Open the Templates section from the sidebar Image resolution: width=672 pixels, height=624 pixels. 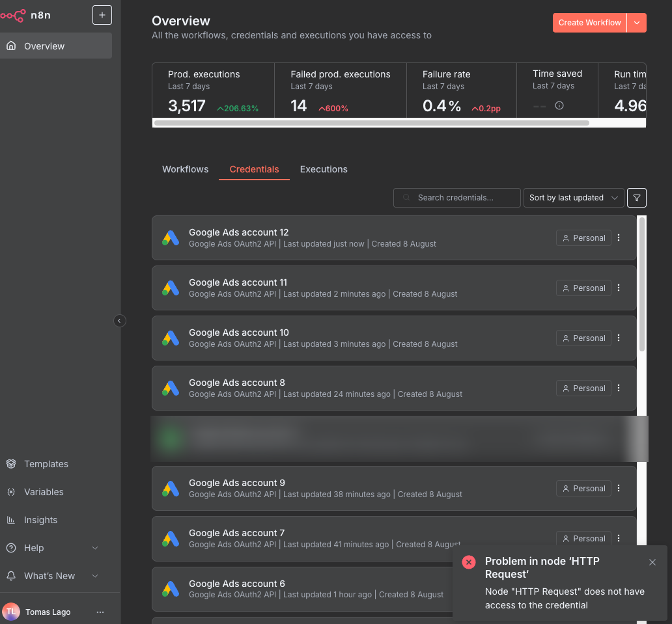coord(46,464)
